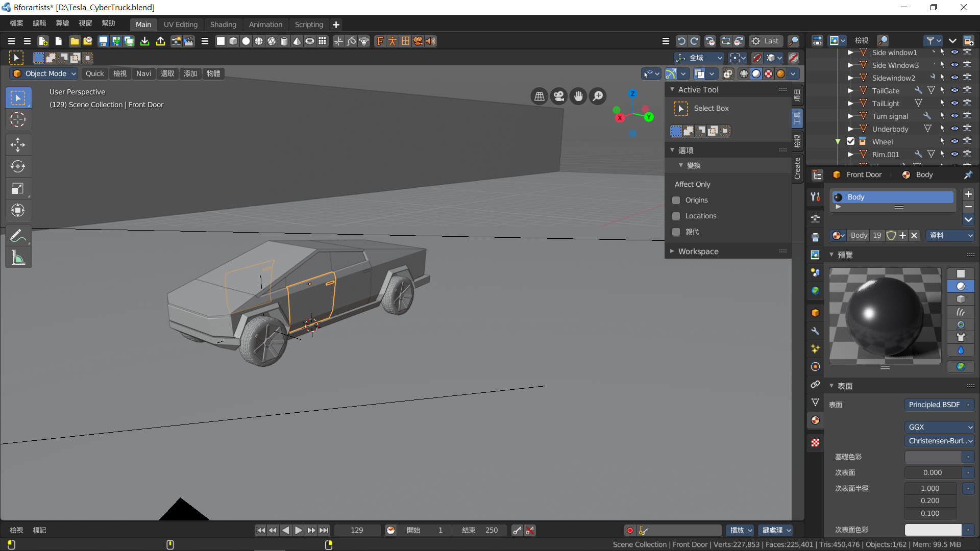Switch to the Scripting workspace tab
The width and height of the screenshot is (980, 551).
(309, 24)
